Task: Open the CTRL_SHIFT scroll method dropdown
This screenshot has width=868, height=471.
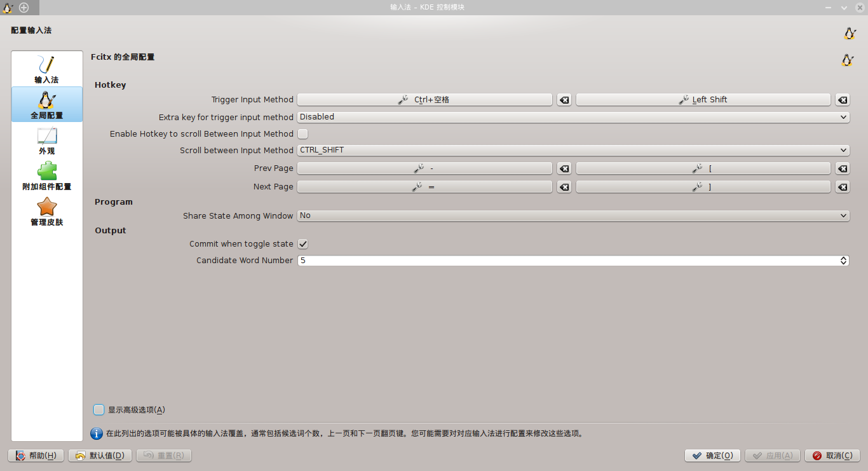Action: point(573,151)
